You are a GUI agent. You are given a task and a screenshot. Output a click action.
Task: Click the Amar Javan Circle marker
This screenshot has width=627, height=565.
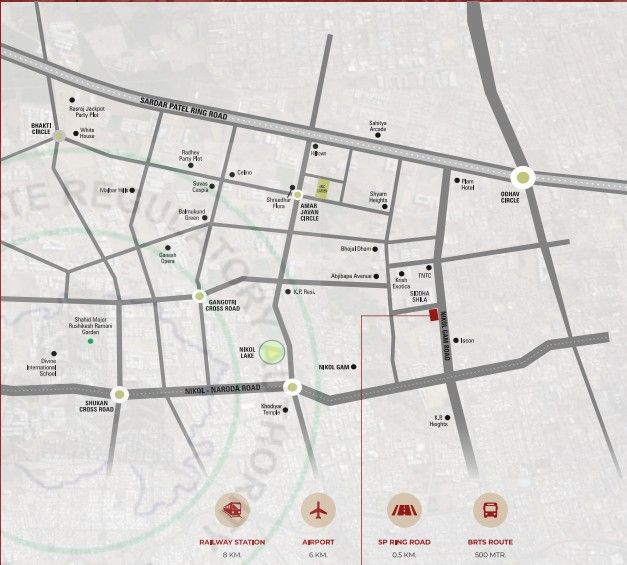tap(297, 195)
